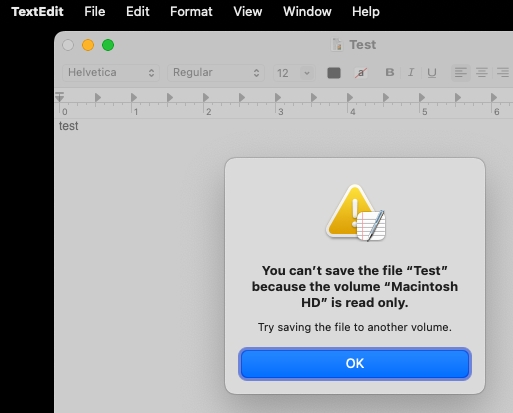
Task: Click the tab stop just after ruler mark 1
Action: coord(134,97)
